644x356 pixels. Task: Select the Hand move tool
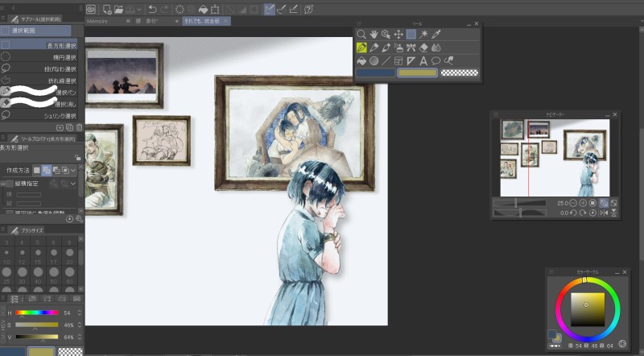click(374, 34)
